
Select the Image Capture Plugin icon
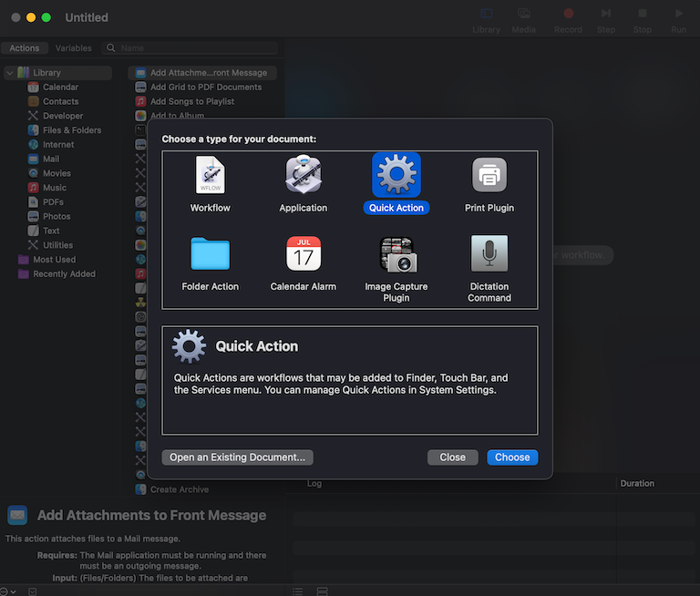[398, 254]
